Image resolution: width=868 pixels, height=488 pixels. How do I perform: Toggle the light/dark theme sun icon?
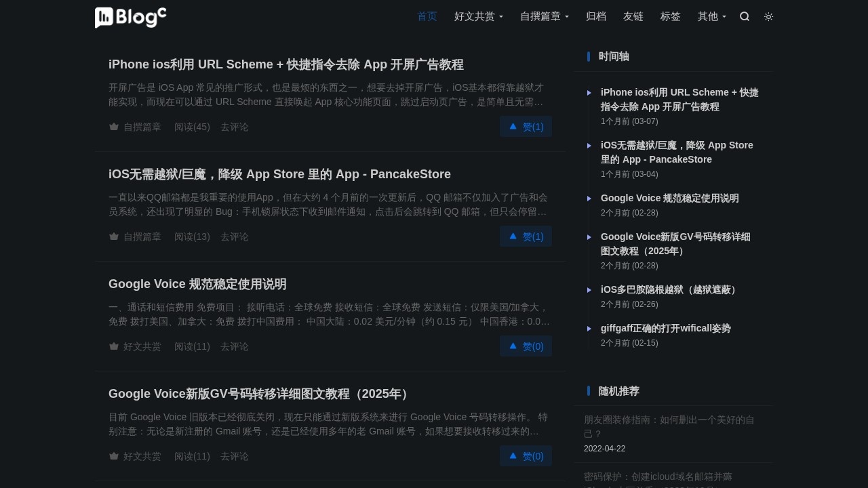click(768, 17)
